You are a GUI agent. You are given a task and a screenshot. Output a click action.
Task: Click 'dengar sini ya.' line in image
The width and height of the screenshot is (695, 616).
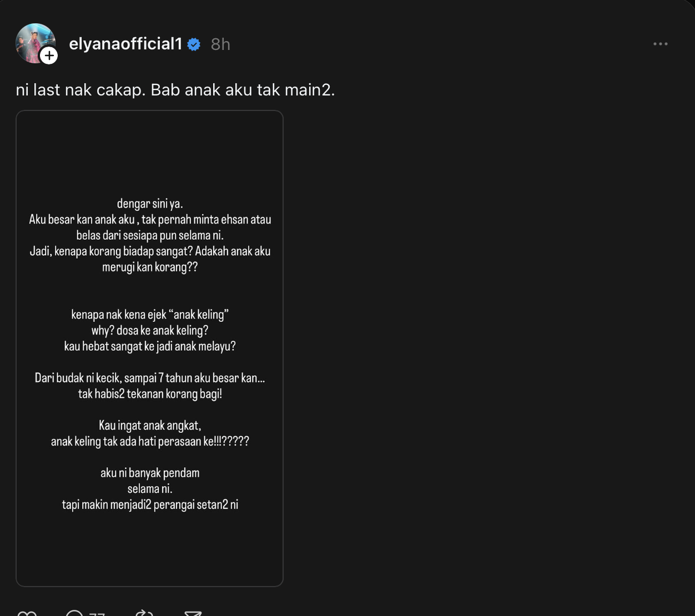point(150,204)
